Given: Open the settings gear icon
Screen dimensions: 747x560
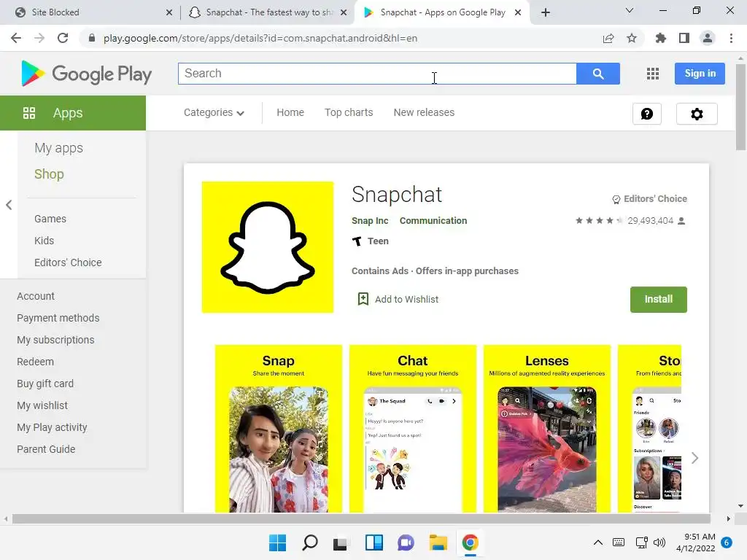Looking at the screenshot, I should [x=697, y=114].
